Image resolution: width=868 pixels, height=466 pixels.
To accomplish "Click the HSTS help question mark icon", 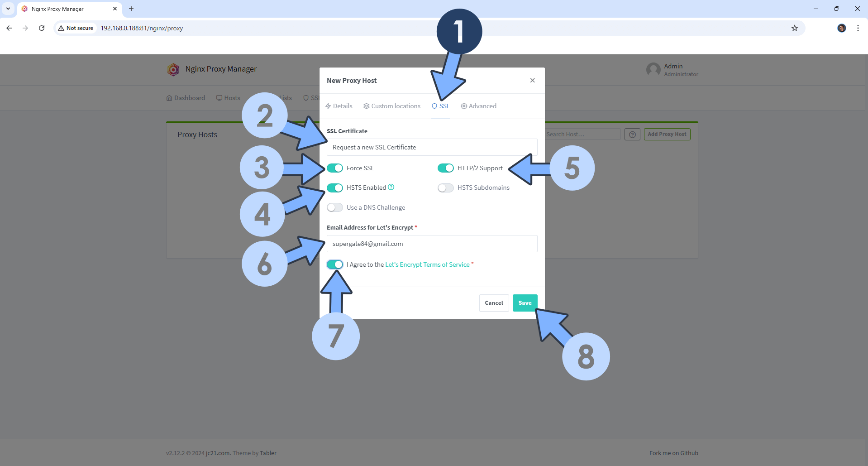I will (x=391, y=187).
